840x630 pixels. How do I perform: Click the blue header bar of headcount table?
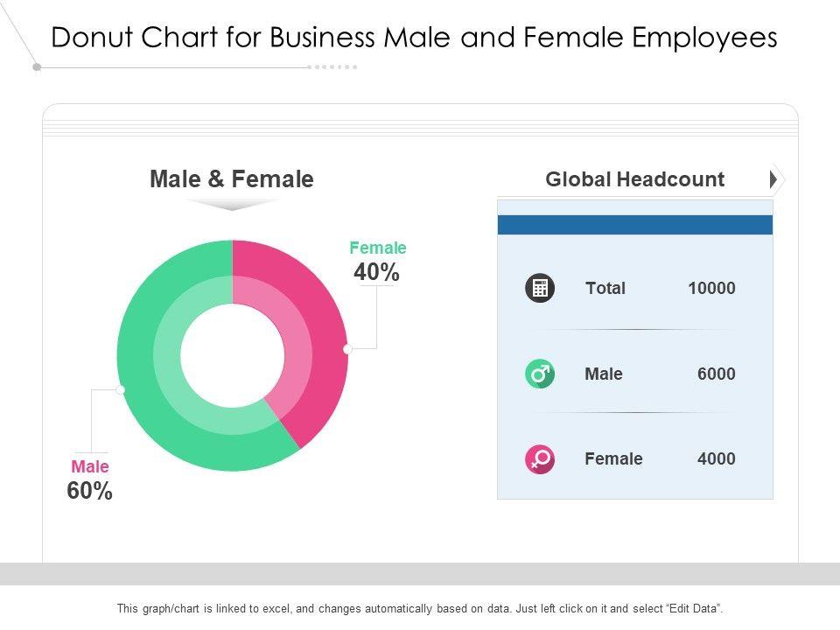(634, 225)
